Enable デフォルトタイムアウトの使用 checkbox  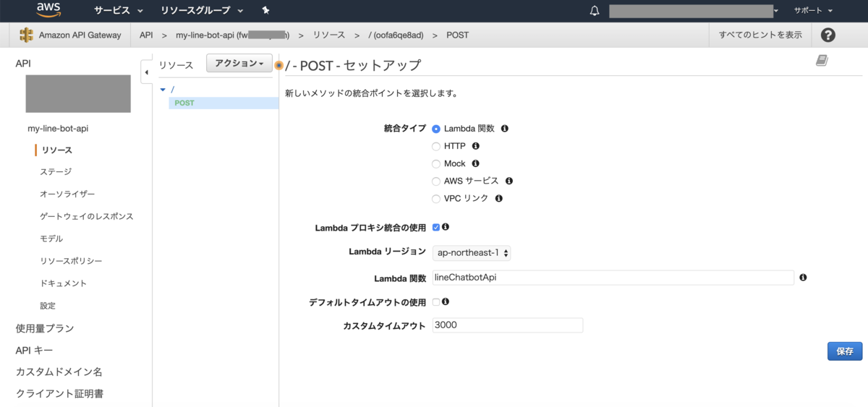(x=436, y=302)
